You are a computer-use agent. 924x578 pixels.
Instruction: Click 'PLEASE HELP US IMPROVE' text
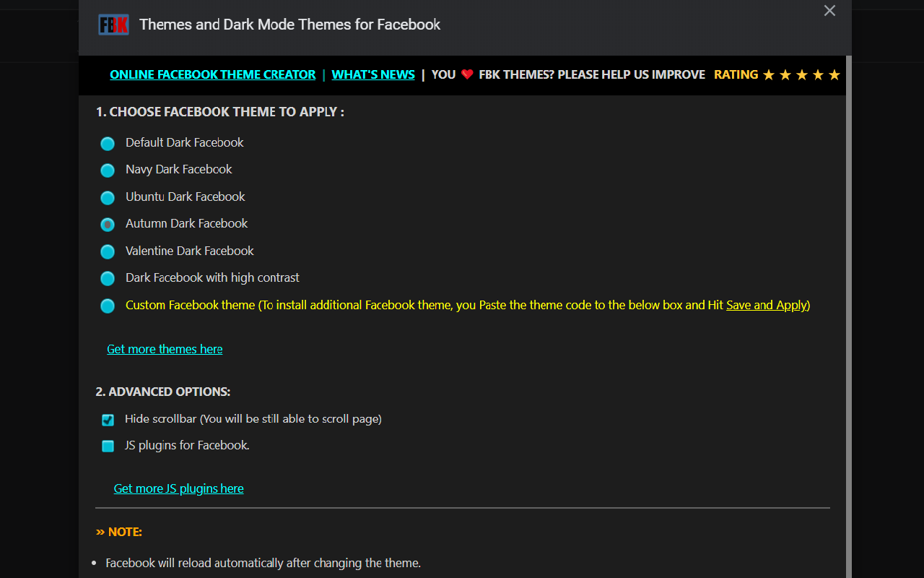point(632,74)
